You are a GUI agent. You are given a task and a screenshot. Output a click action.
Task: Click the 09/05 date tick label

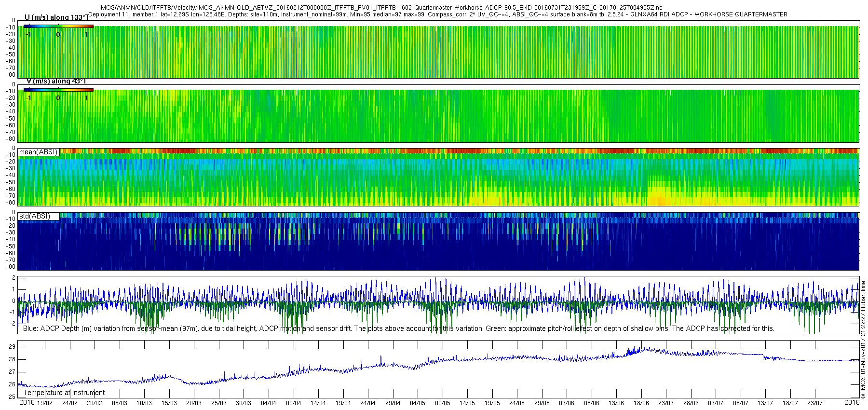click(442, 403)
